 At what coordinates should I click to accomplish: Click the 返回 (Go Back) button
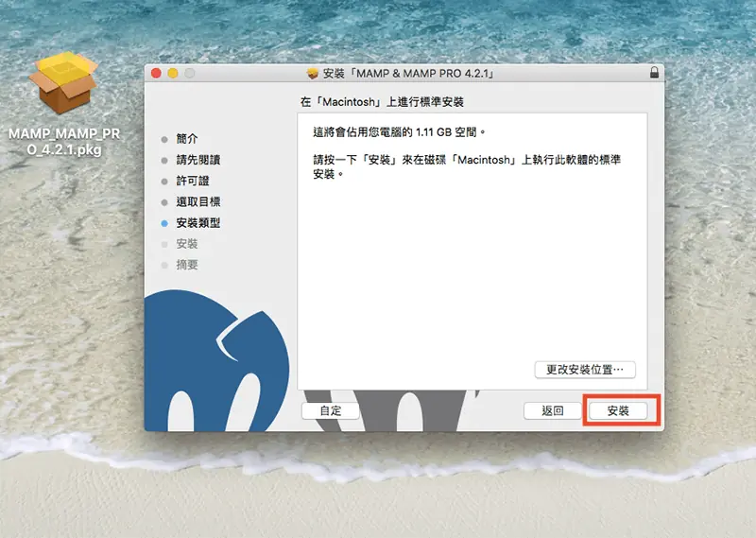coord(552,410)
